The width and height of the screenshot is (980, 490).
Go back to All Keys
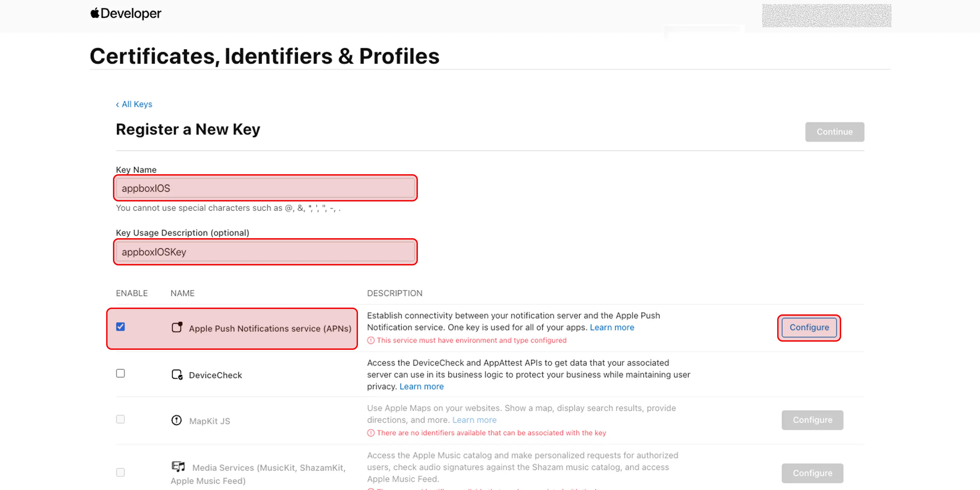(x=134, y=104)
